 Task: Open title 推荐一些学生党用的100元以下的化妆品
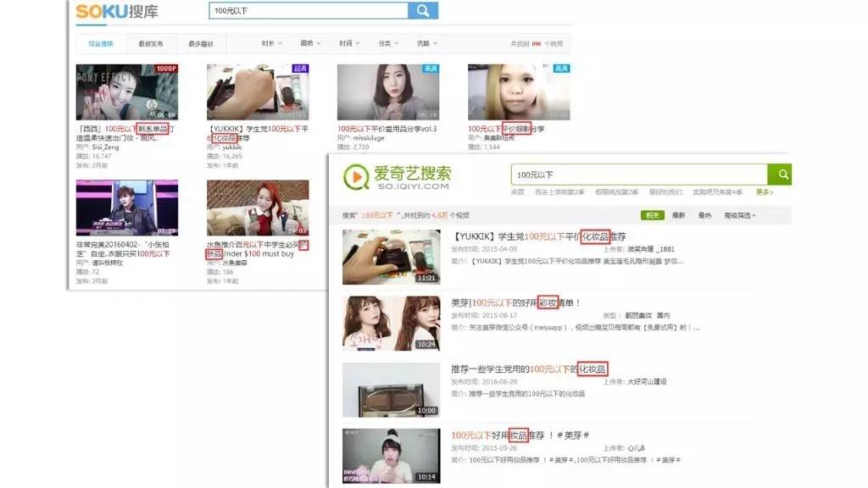(529, 369)
